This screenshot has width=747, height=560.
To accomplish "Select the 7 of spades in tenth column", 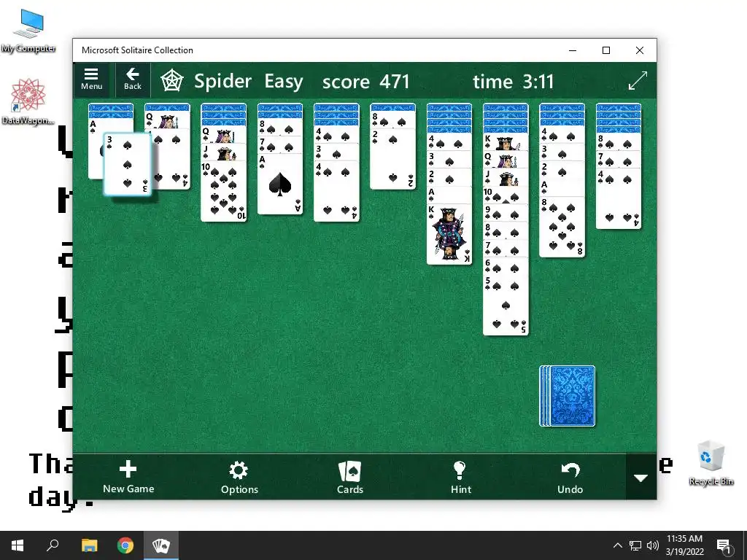I will [619, 160].
